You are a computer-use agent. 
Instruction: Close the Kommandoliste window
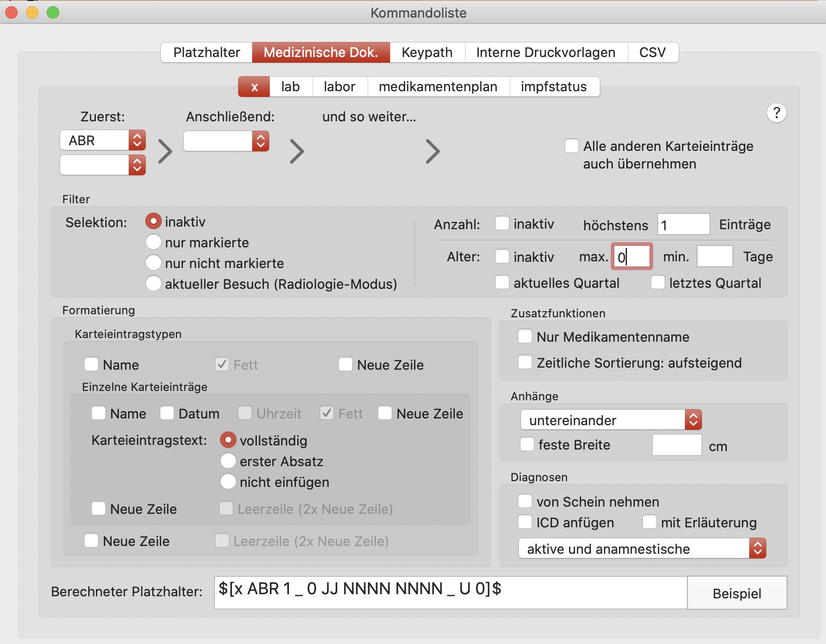(x=11, y=12)
